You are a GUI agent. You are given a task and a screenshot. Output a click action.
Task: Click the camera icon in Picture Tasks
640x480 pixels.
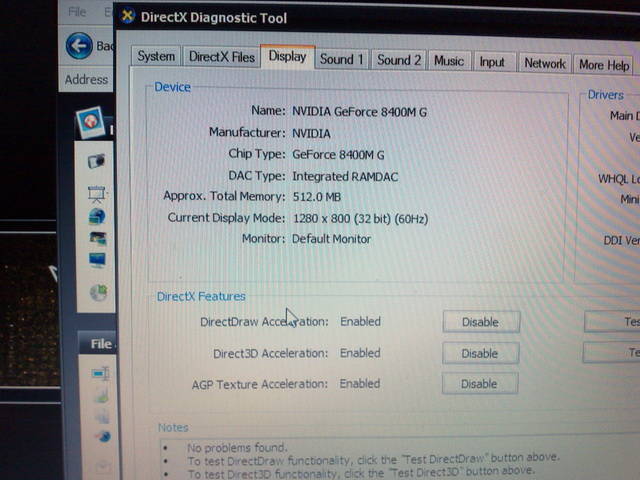[97, 161]
